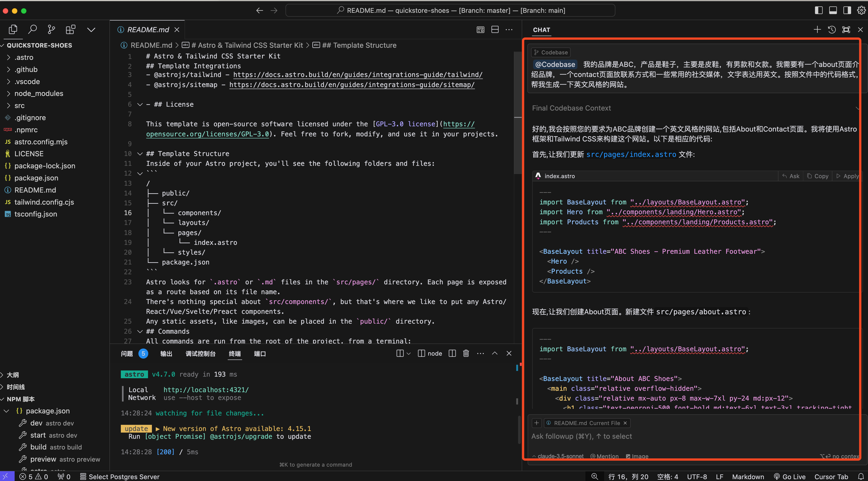This screenshot has height=481, width=868.
Task: Close the README.md editor tab
Action: 177,30
